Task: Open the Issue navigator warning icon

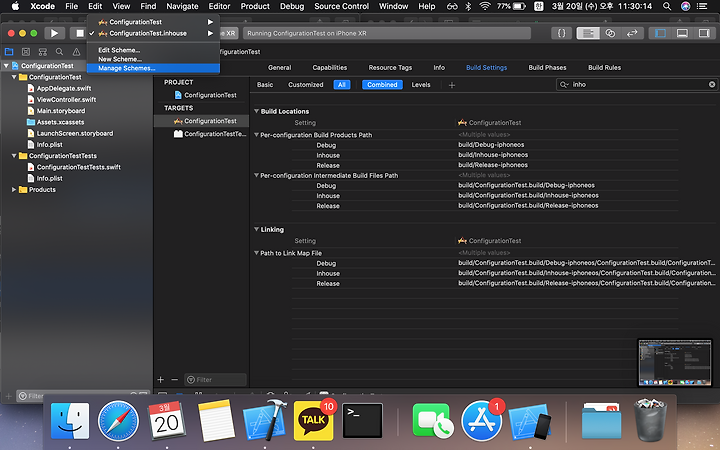Action: tap(76, 51)
